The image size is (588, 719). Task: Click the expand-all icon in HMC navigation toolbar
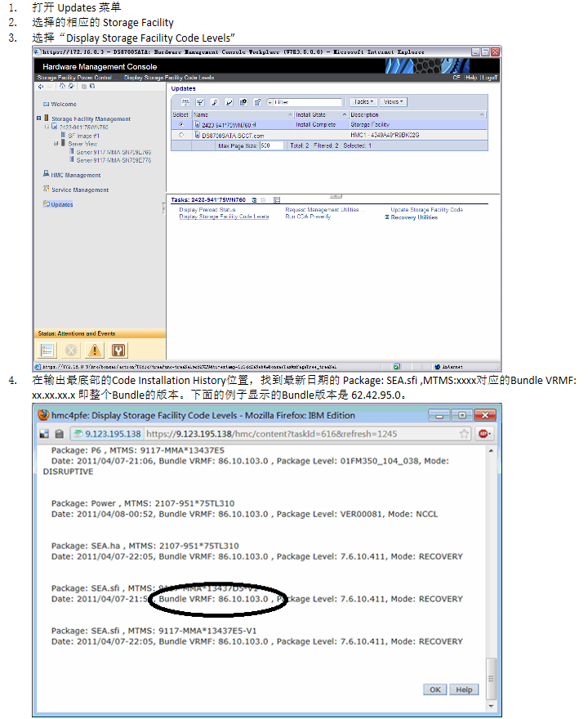(x=84, y=87)
